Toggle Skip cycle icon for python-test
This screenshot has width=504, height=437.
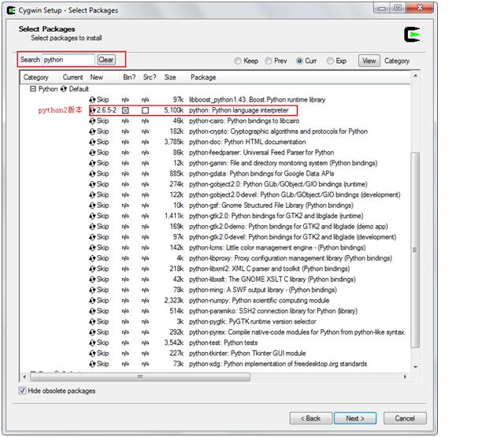click(93, 343)
